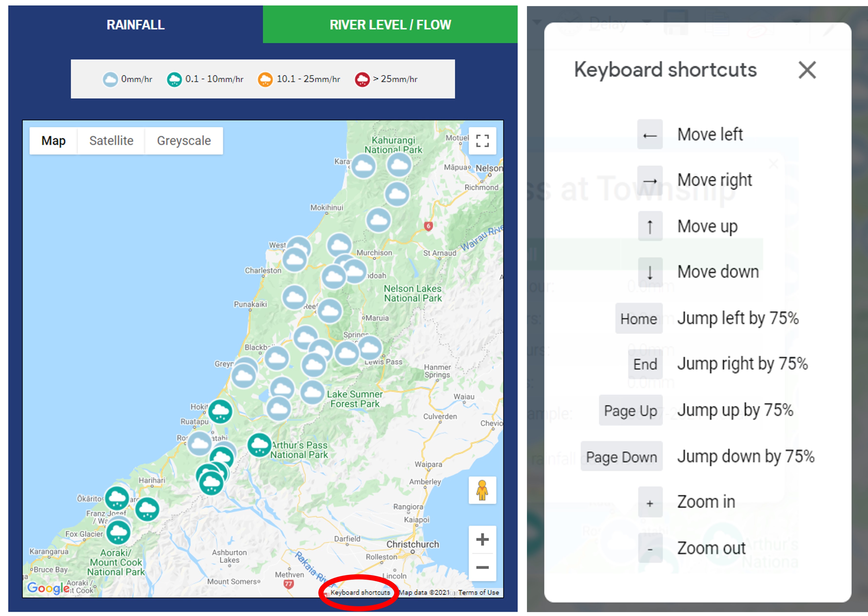Screen dimensions: 868x616
Task: Click the Christchurch label on the map
Action: click(x=412, y=544)
